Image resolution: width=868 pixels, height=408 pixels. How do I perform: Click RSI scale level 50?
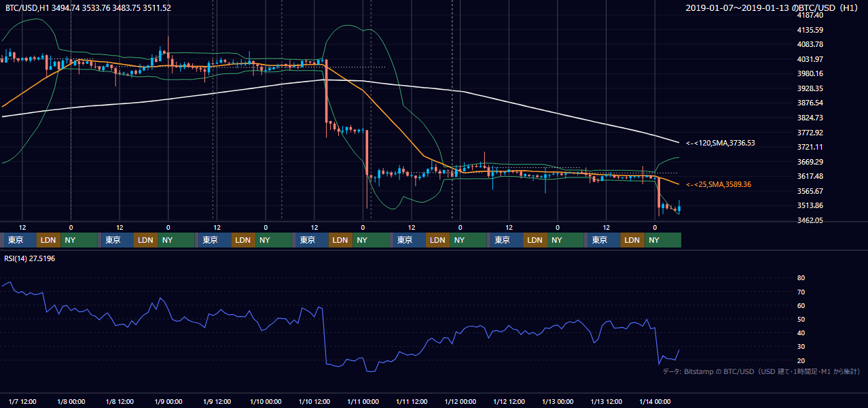801,319
